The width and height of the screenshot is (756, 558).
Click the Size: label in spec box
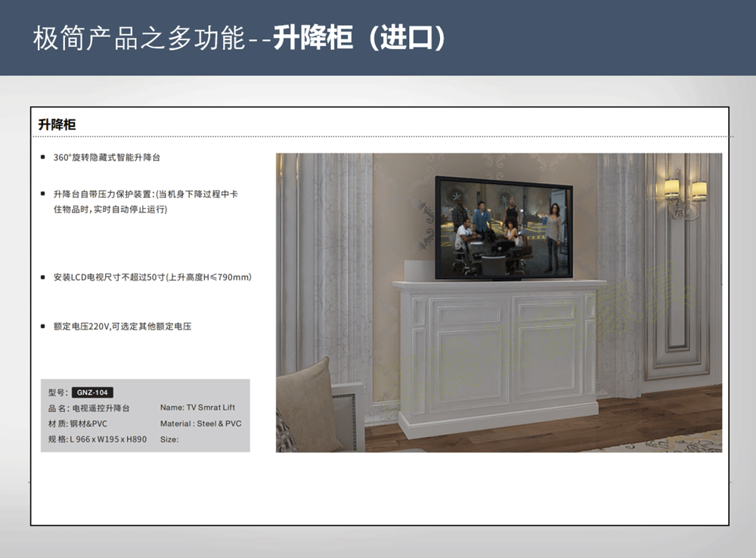coord(169,439)
